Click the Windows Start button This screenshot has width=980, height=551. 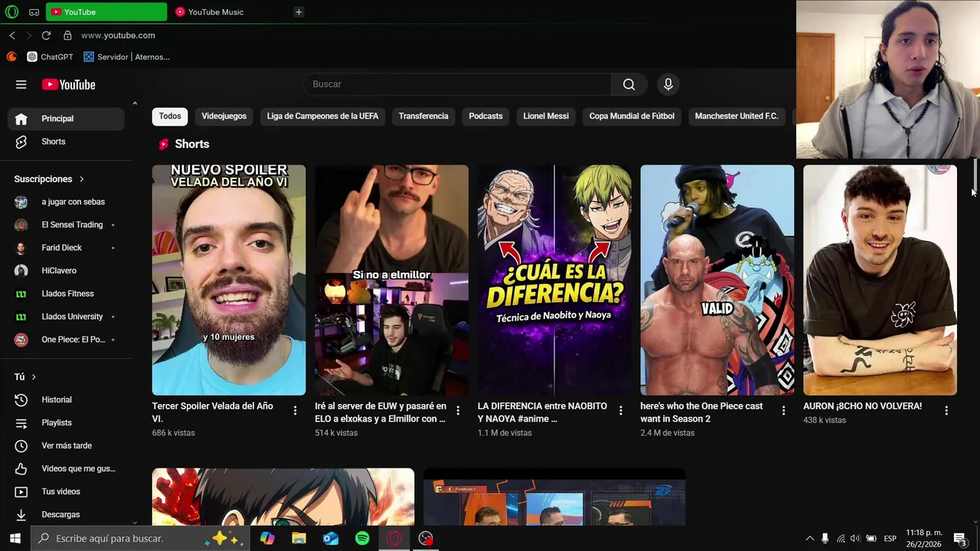tap(15, 538)
